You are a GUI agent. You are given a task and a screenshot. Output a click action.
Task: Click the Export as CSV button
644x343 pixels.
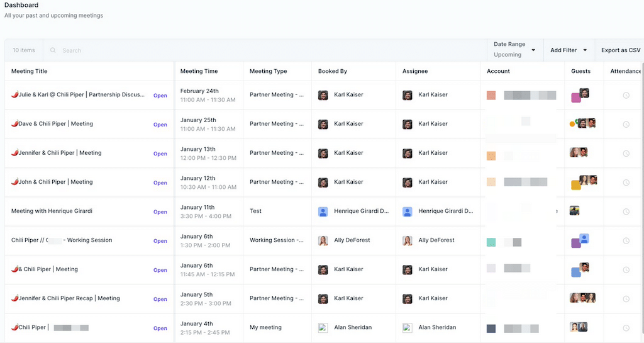click(x=620, y=50)
